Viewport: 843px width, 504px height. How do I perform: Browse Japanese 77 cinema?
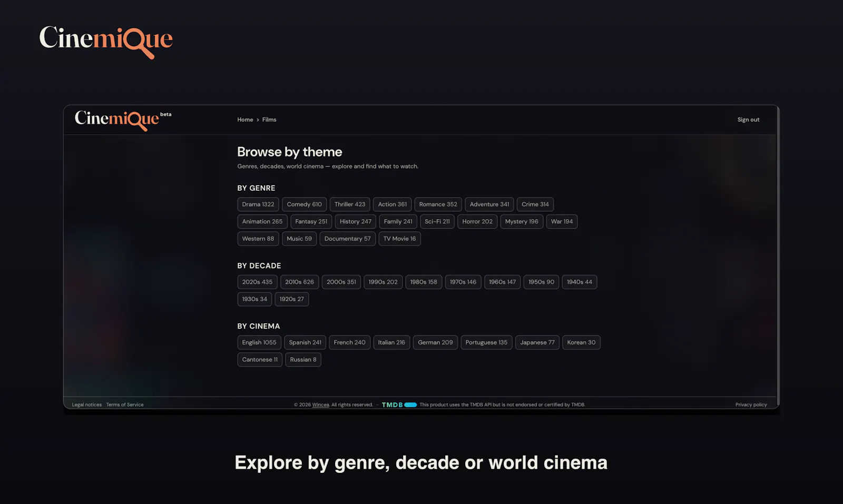point(537,343)
